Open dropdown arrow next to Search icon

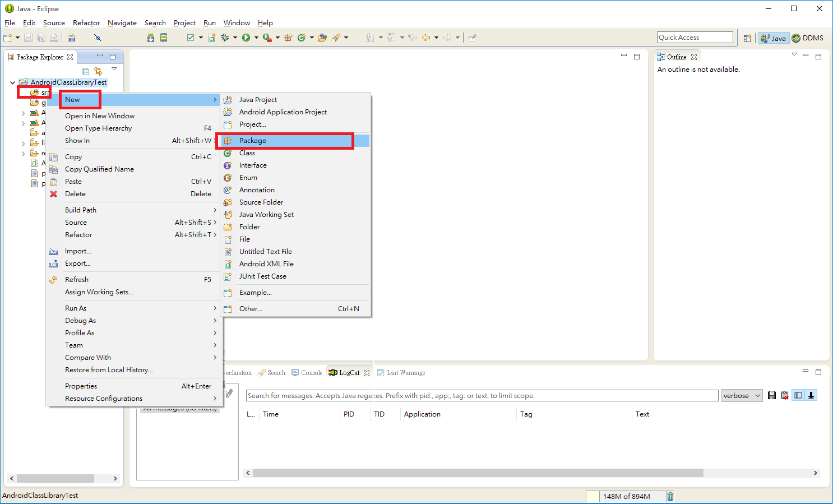pyautogui.click(x=346, y=38)
